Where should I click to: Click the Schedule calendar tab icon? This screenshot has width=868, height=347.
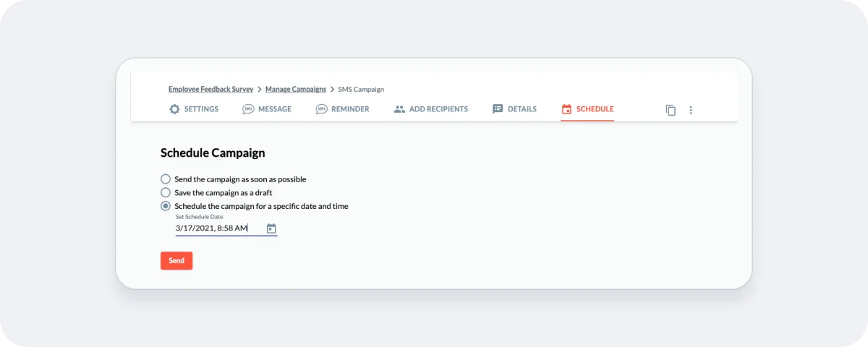pos(566,109)
